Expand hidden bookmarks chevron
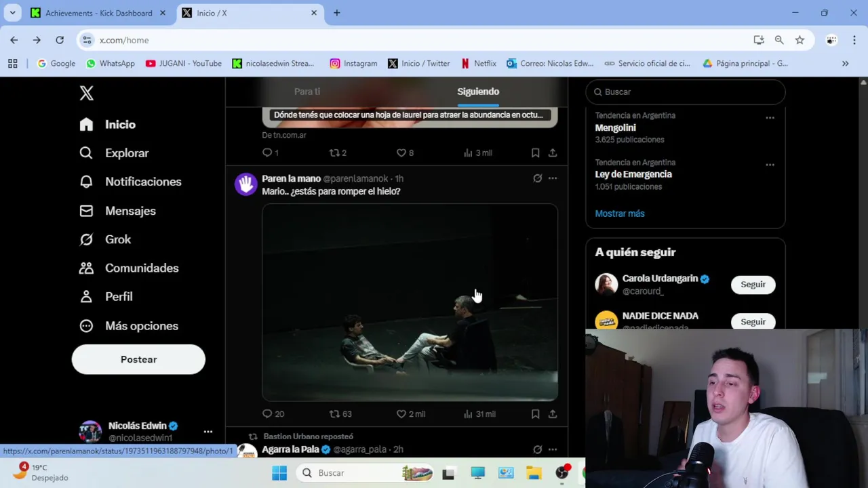 (845, 64)
